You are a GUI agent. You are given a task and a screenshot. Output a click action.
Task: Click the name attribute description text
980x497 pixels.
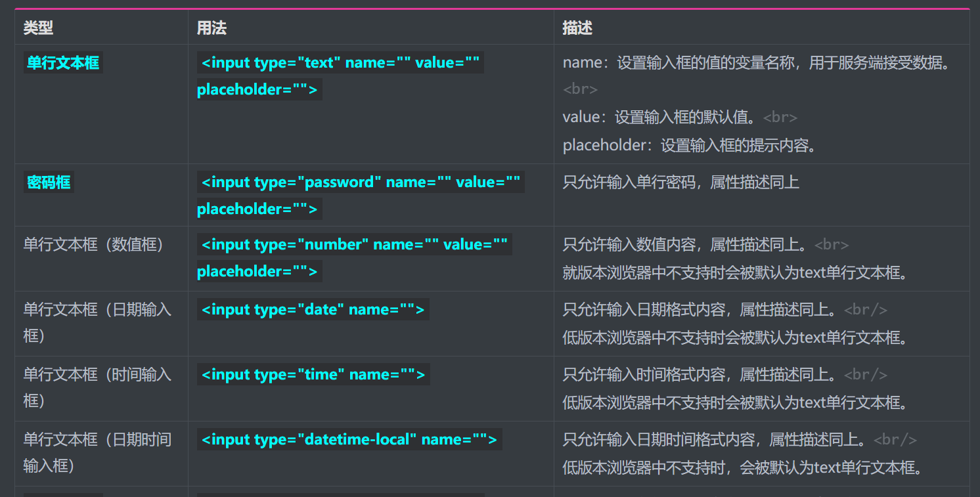[757, 62]
